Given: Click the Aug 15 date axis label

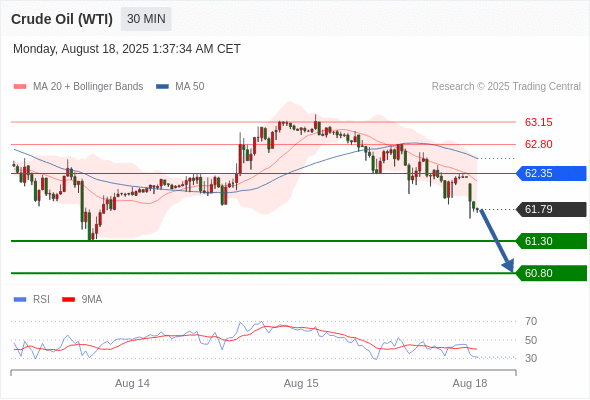Looking at the screenshot, I should [x=301, y=383].
